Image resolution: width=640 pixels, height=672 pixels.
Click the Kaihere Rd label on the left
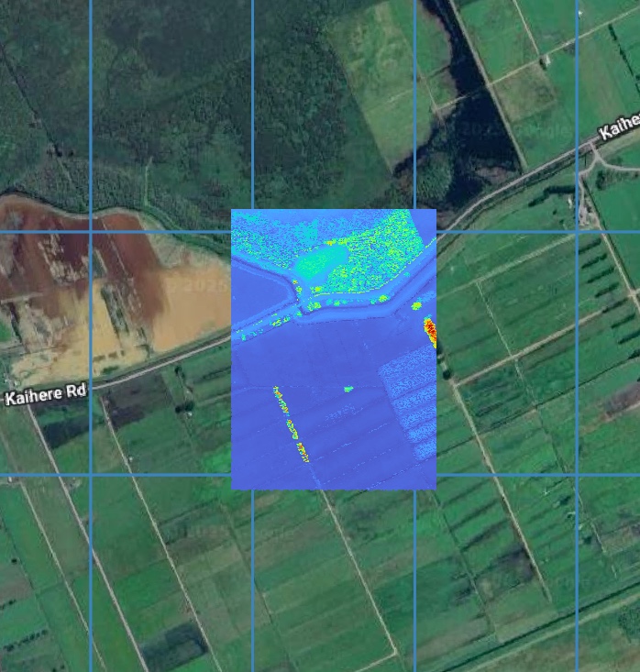click(45, 395)
